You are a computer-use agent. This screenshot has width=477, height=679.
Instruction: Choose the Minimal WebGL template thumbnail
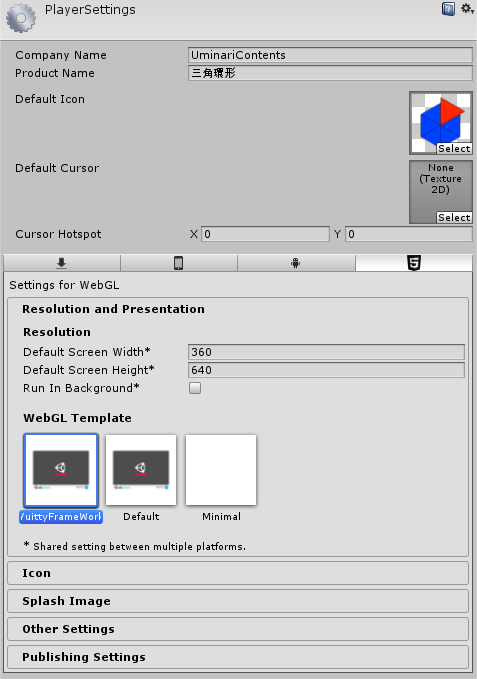(x=221, y=470)
